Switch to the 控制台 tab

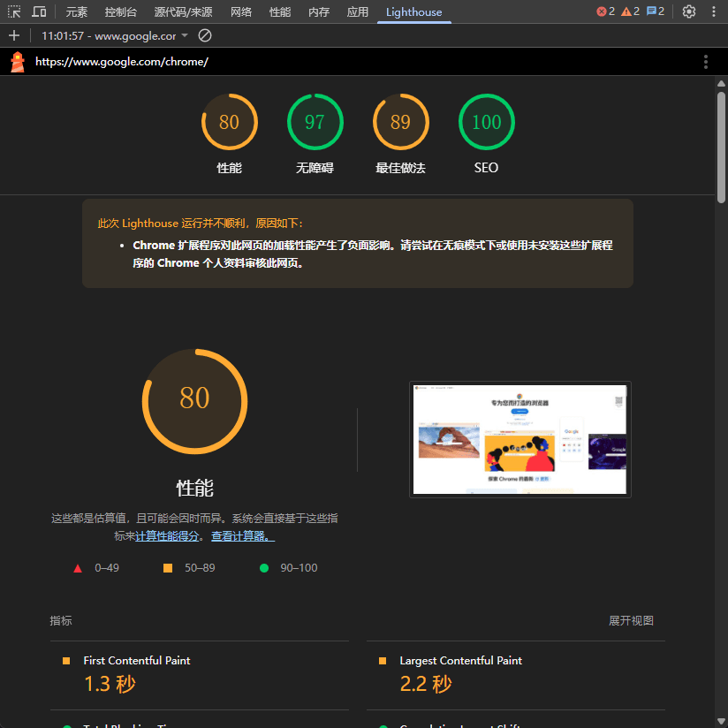121,12
